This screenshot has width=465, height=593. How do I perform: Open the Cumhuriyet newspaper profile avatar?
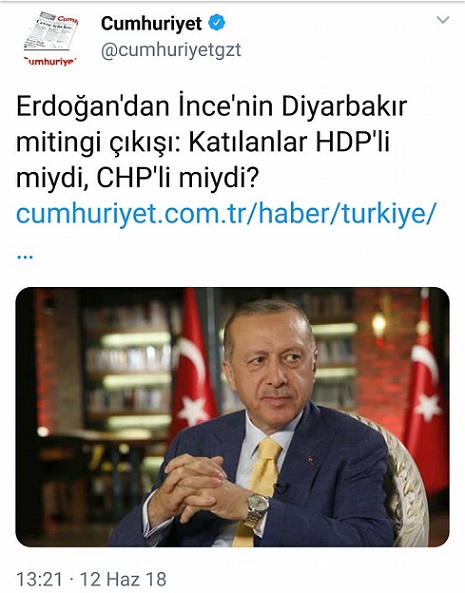[x=51, y=39]
